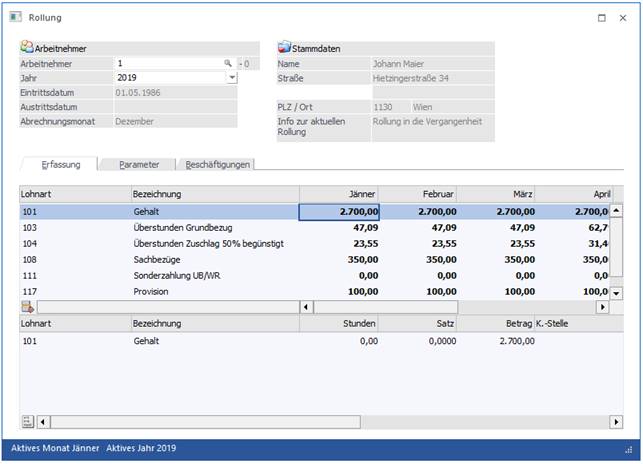Click the lower grid settings icon

pos(27,422)
